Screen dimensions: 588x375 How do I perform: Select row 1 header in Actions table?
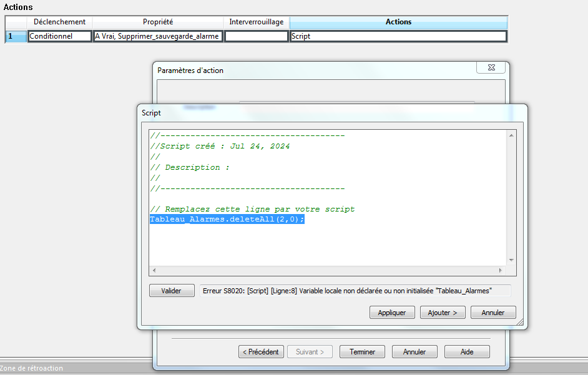[16, 36]
